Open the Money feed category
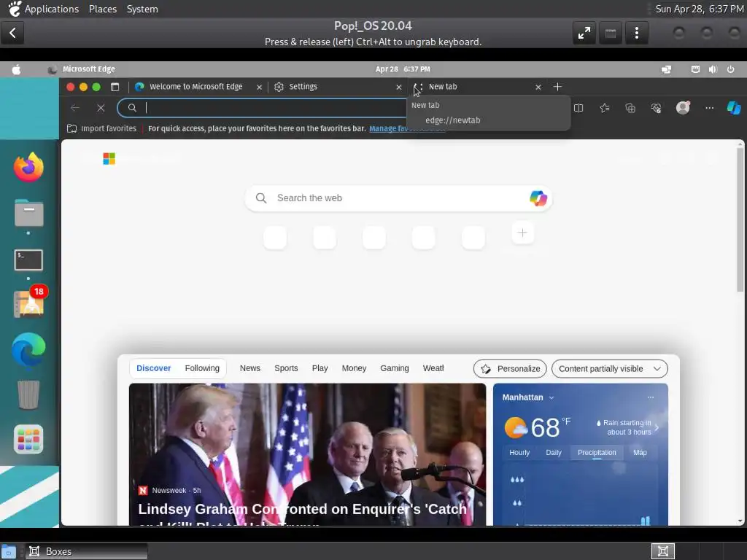The height and width of the screenshot is (560, 747). tap(354, 368)
